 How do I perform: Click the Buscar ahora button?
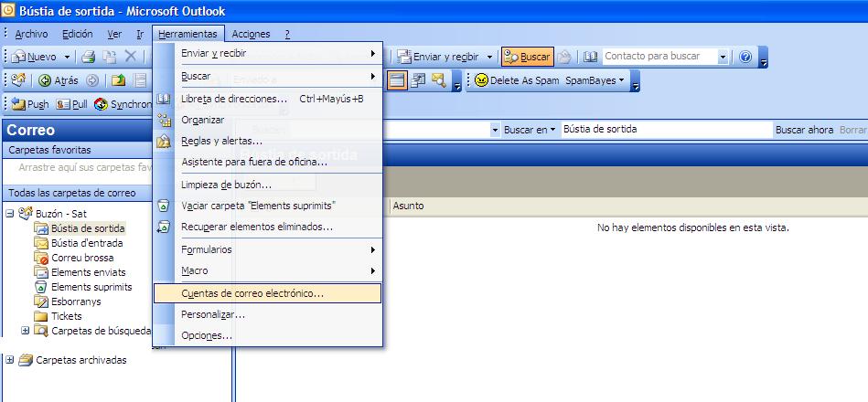click(804, 130)
